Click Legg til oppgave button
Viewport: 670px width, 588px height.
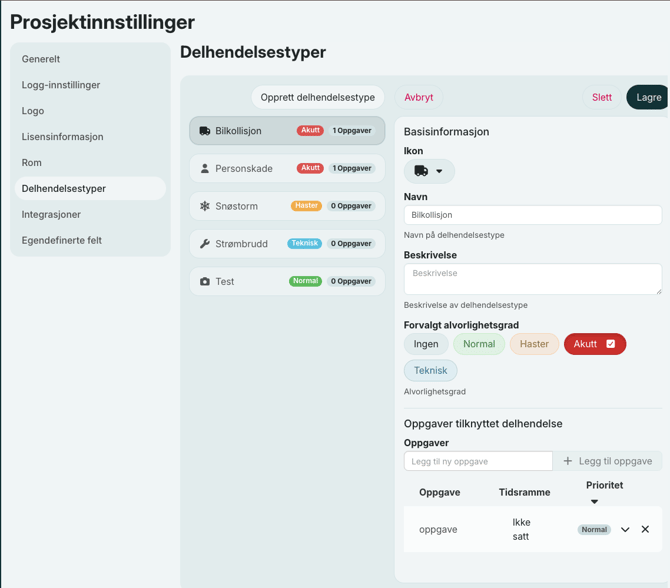pos(607,461)
